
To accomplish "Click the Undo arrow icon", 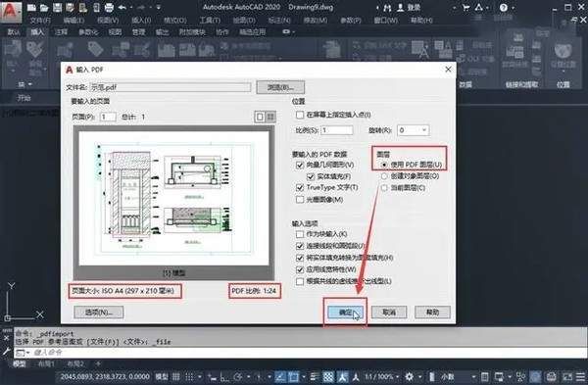I will point(122,7).
